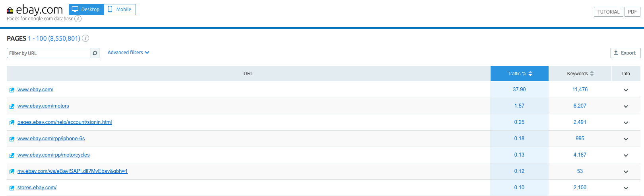644x196 pixels.
Task: Click info icon next to google.com database
Action: coord(78,19)
